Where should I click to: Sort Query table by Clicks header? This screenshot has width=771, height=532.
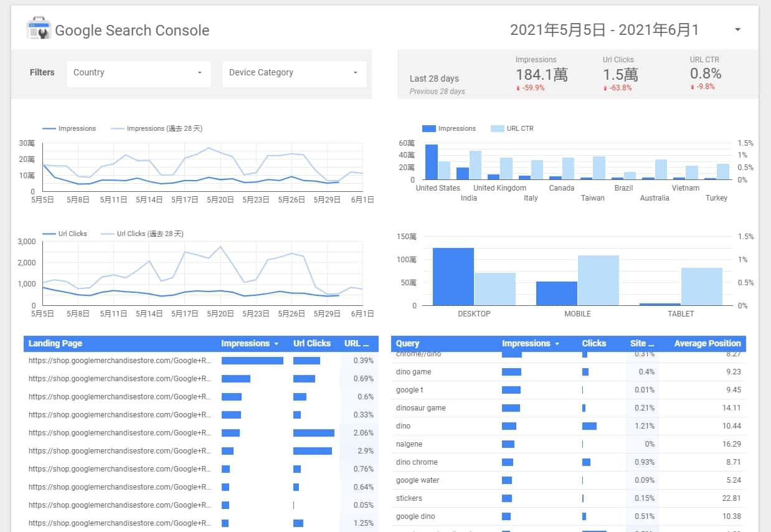[594, 344]
